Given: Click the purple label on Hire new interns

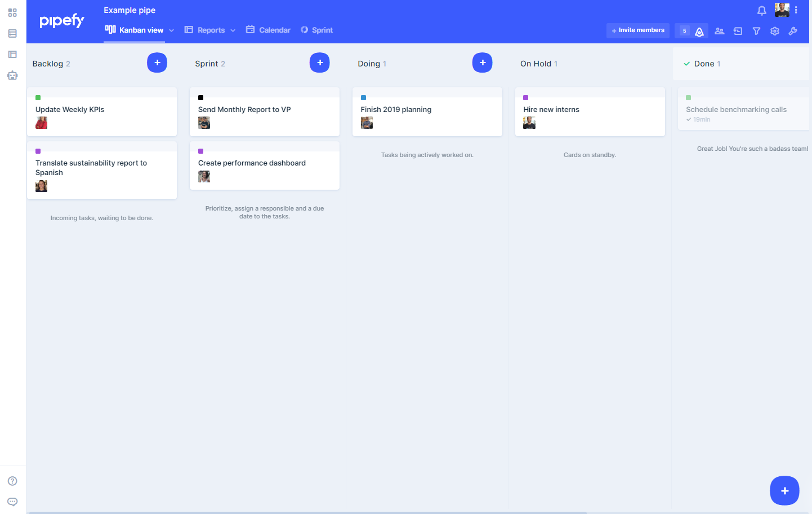Looking at the screenshot, I should pyautogui.click(x=526, y=98).
